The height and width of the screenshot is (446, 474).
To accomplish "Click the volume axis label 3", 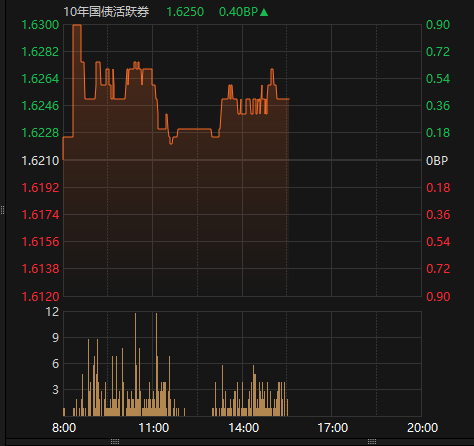I will pyautogui.click(x=55, y=390).
